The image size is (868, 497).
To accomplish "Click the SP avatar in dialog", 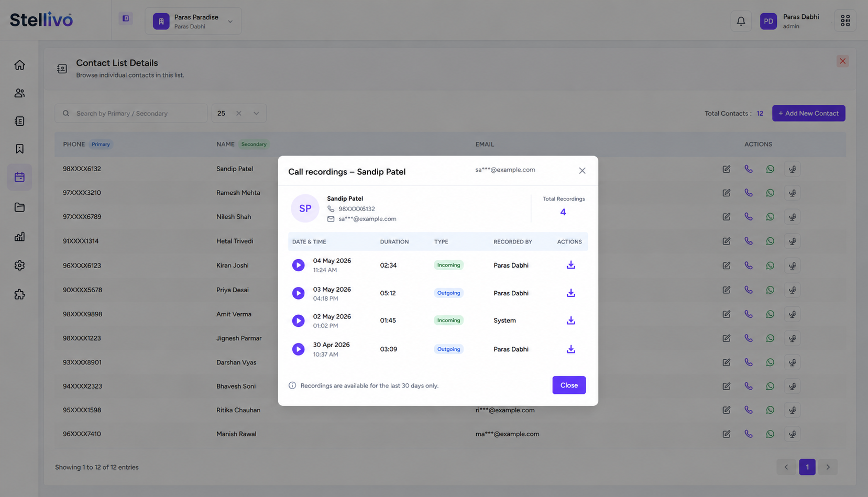I will pos(305,208).
